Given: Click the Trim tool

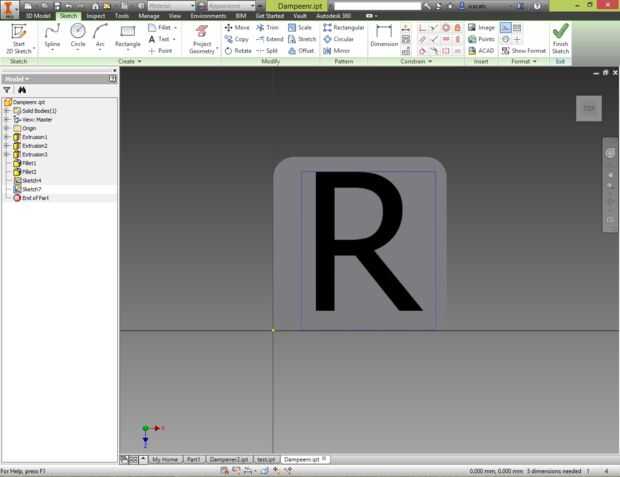Looking at the screenshot, I should pos(267,27).
